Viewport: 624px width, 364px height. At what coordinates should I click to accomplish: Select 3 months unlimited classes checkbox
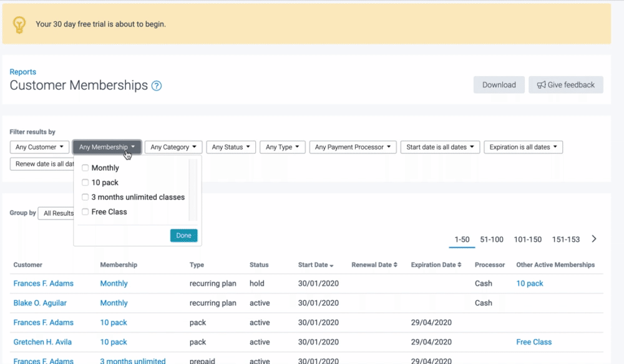(x=85, y=198)
